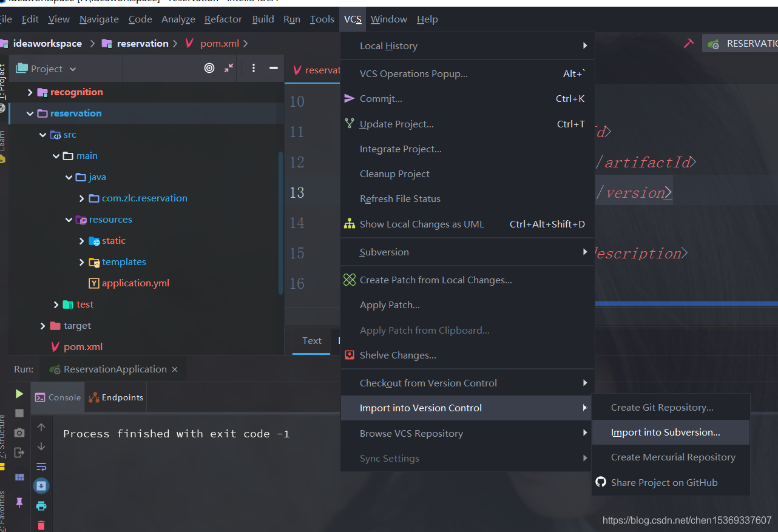Click the Collapse All icon in Project panel
The image size is (778, 532).
tap(229, 69)
